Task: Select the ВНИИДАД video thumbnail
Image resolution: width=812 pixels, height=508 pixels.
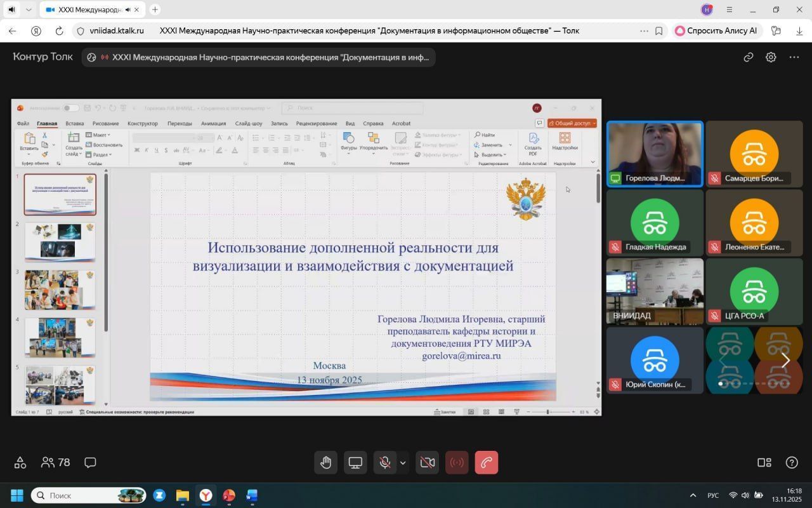Action: [655, 291]
